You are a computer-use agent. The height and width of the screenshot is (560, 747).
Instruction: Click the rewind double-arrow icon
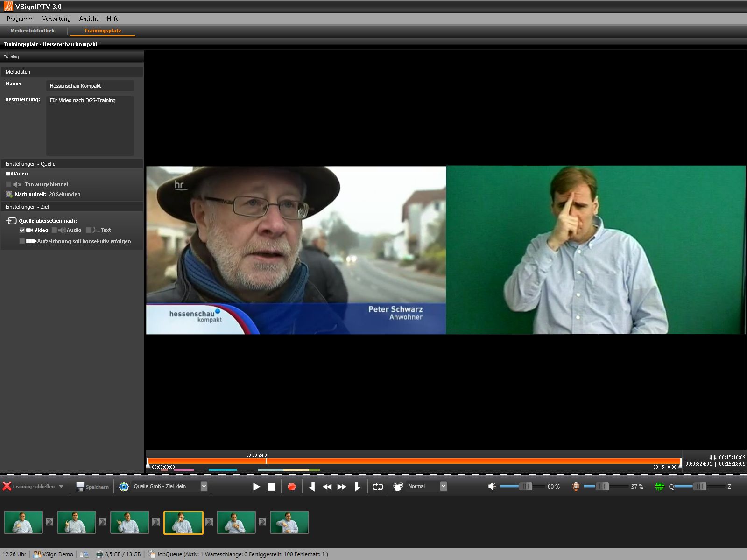pos(327,487)
